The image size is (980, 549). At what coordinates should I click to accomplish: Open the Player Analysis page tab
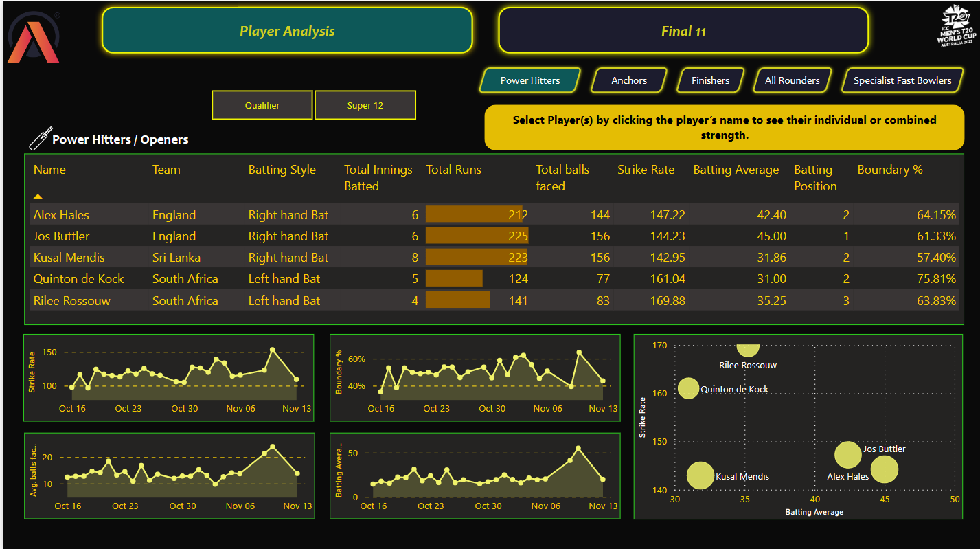(x=287, y=31)
